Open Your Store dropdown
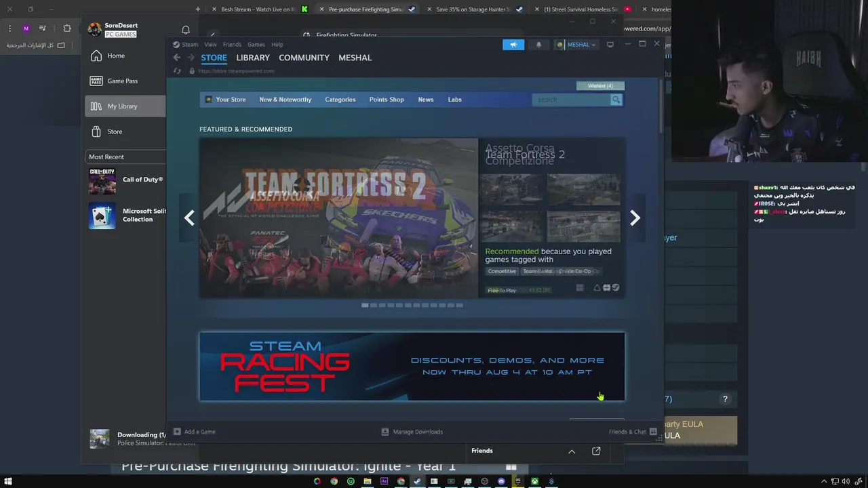868x488 pixels. point(226,100)
